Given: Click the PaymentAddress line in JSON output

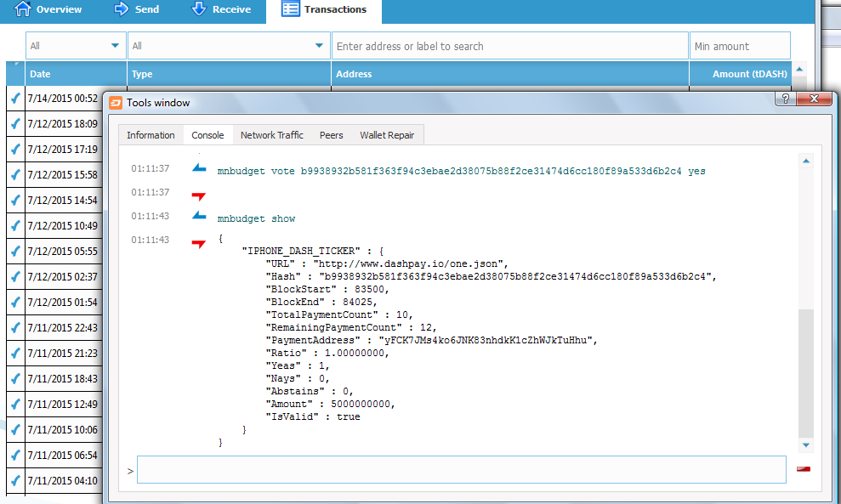Looking at the screenshot, I should (431, 341).
